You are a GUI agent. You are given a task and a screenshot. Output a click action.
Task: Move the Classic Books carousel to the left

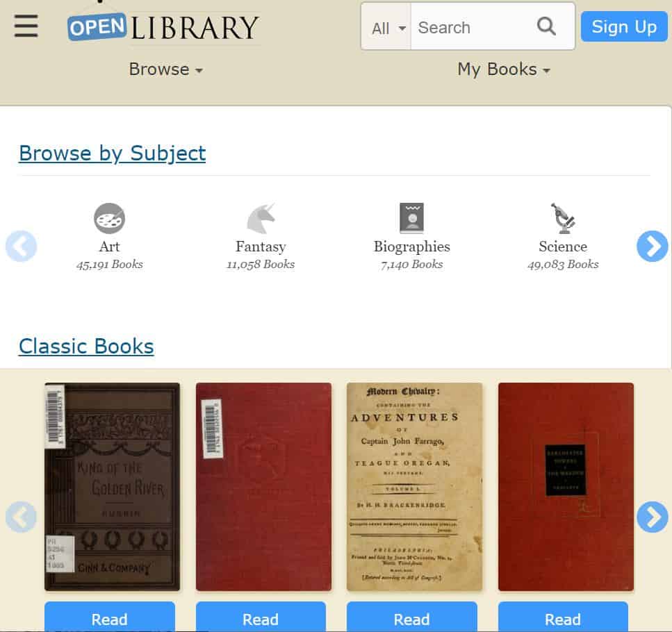[x=21, y=517]
